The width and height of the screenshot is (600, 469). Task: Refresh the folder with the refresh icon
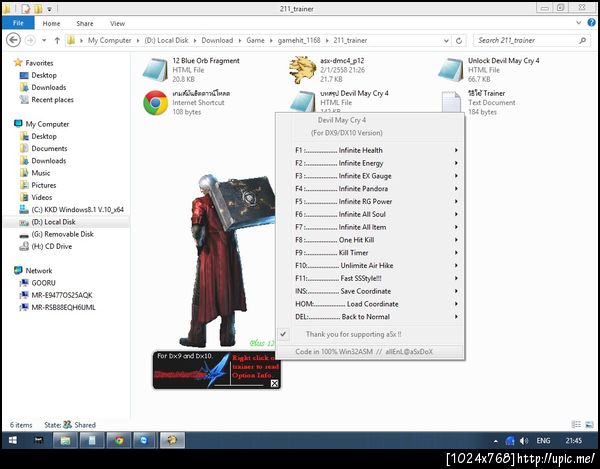click(x=459, y=40)
